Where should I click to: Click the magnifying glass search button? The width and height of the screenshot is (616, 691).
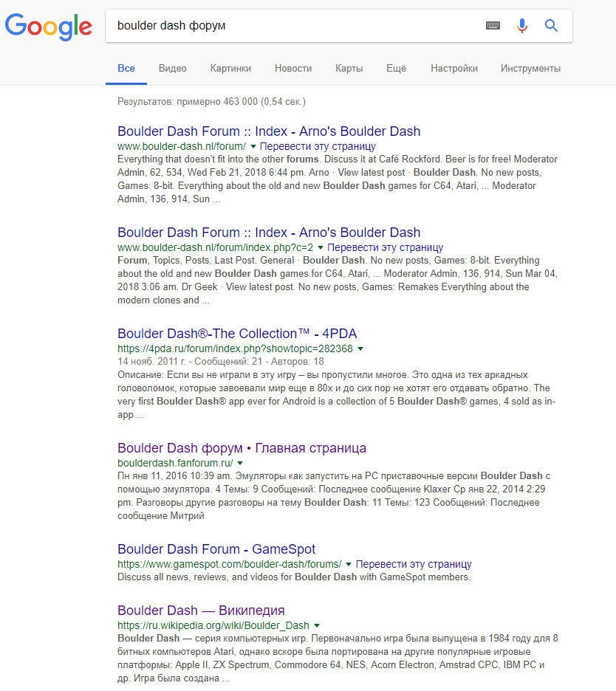pos(551,26)
